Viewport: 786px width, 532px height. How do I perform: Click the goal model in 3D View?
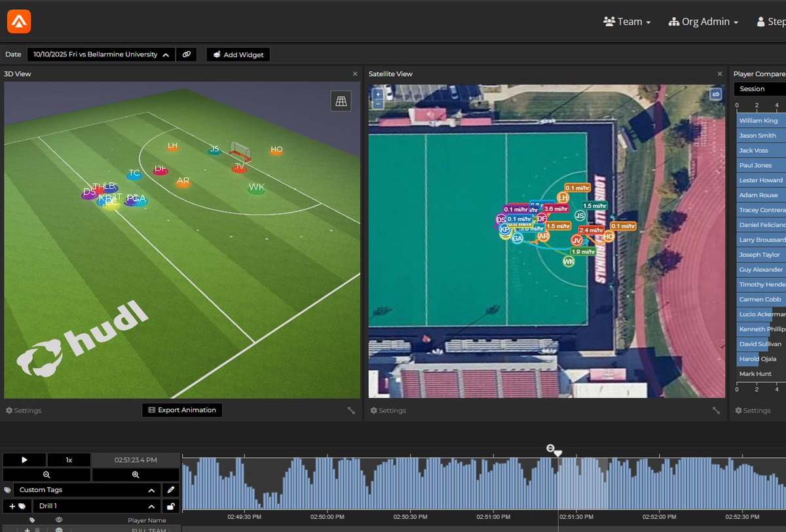[240, 152]
